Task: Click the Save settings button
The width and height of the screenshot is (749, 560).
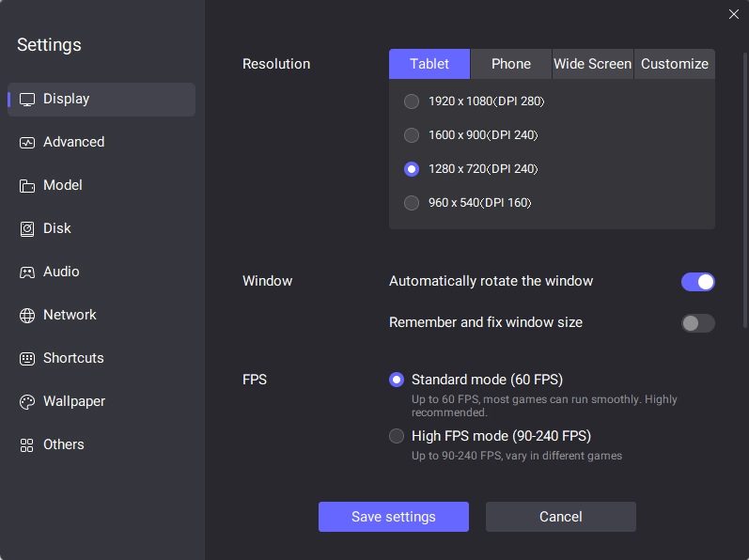Action: point(394,517)
